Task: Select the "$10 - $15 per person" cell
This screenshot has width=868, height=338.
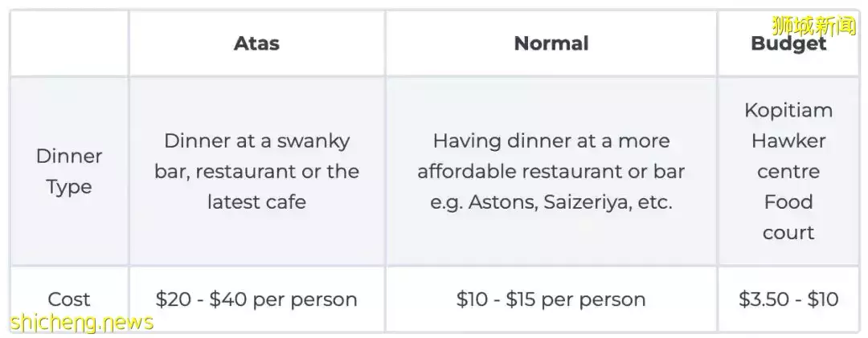Action: (x=551, y=299)
